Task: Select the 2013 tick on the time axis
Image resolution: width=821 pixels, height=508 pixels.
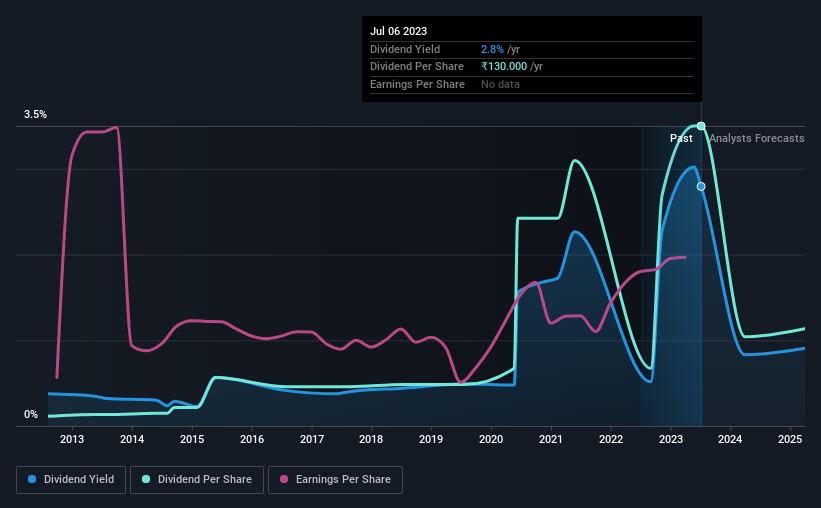Action: pos(72,439)
